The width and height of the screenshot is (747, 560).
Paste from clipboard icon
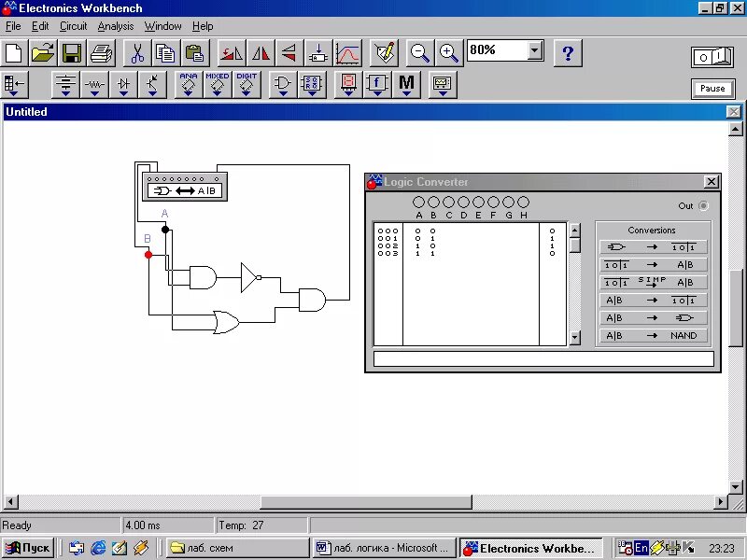[195, 52]
